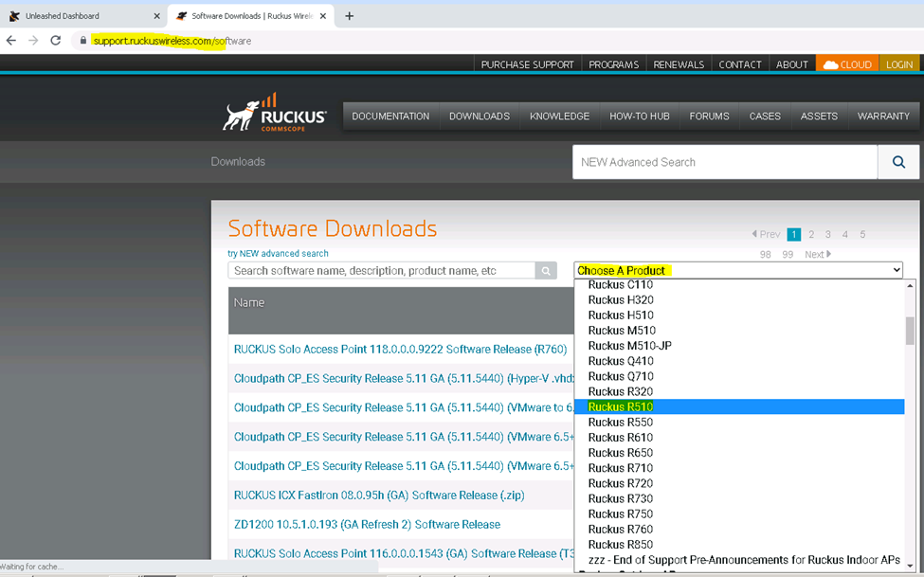
Task: Select Ruckus R550 from product list
Action: [x=739, y=422]
